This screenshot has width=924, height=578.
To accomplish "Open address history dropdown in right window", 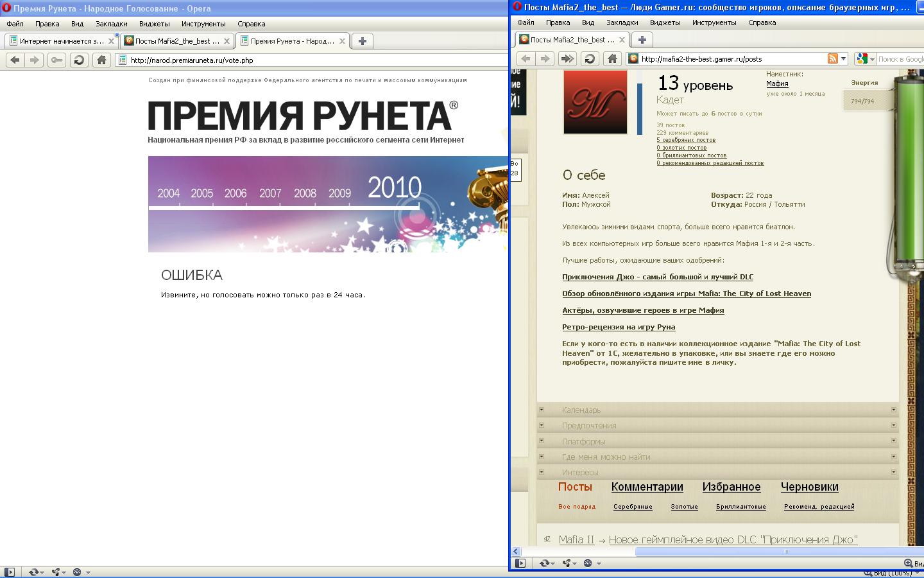I will click(x=843, y=58).
